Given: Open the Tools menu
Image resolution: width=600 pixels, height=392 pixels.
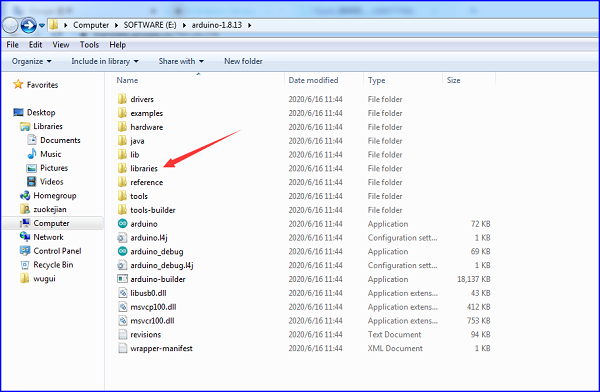Looking at the screenshot, I should pyautogui.click(x=89, y=45).
